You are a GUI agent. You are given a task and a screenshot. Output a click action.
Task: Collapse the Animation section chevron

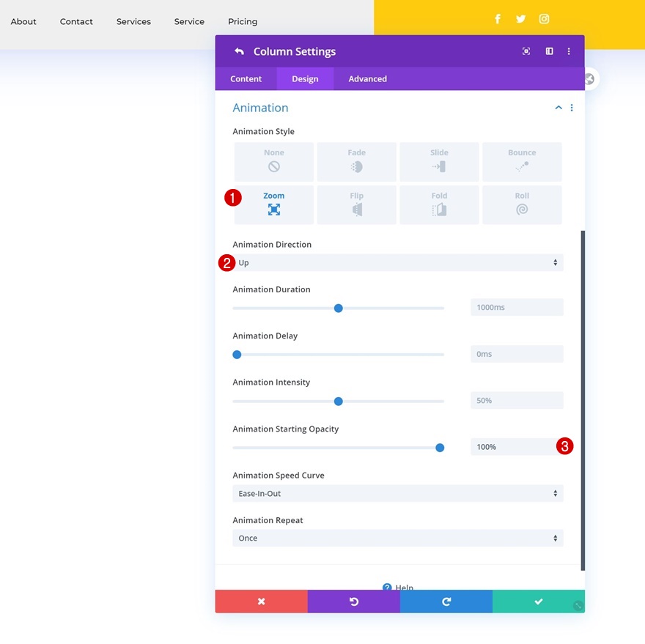(x=559, y=108)
